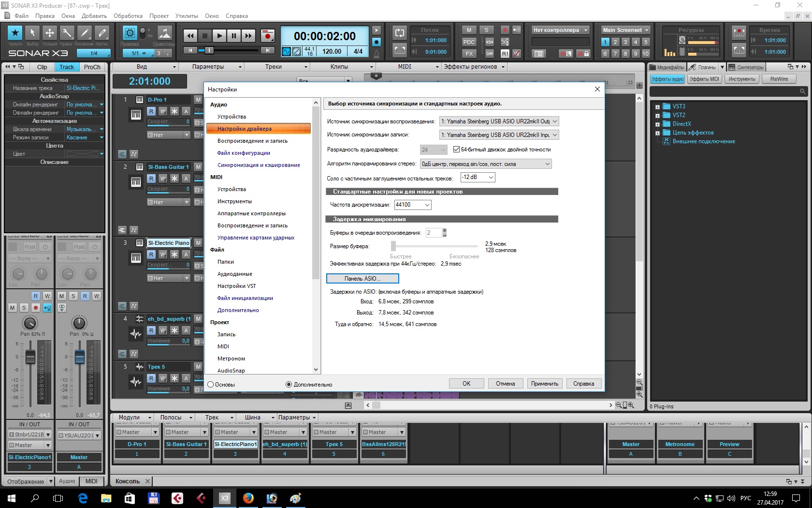Image resolution: width=812 pixels, height=508 pixels.
Task: Open Firefox from the taskbar
Action: (x=248, y=498)
